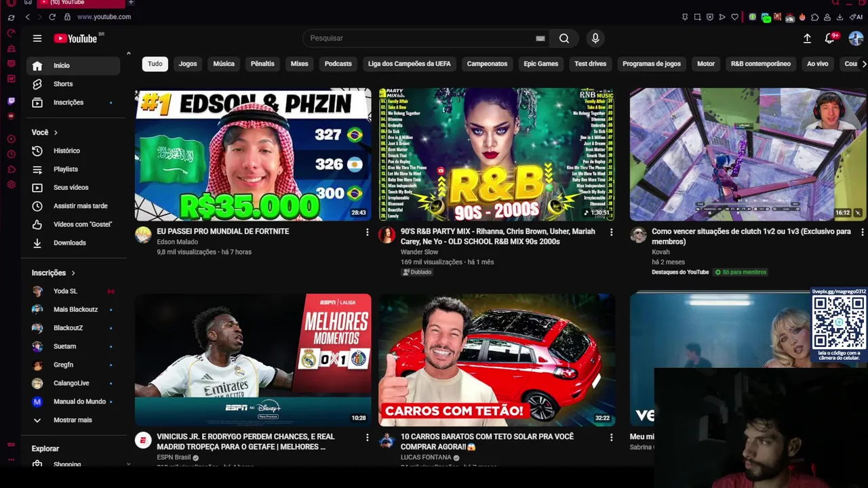Click the Dublado badge under R&B mix
The image size is (868, 488).
click(417, 272)
